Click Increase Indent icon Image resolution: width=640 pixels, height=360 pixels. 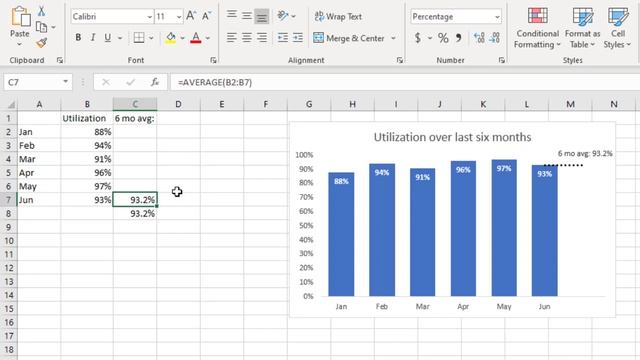pos(298,38)
